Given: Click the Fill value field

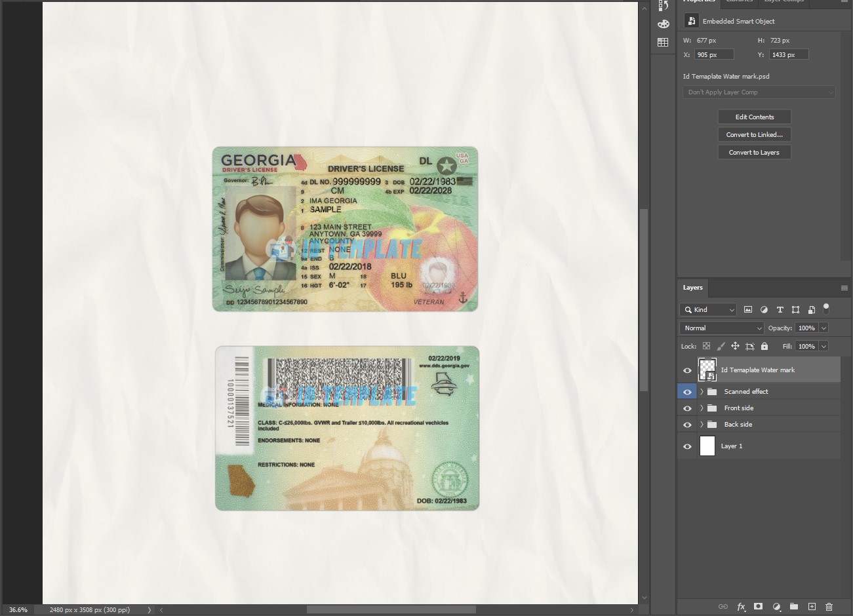Looking at the screenshot, I should point(806,346).
